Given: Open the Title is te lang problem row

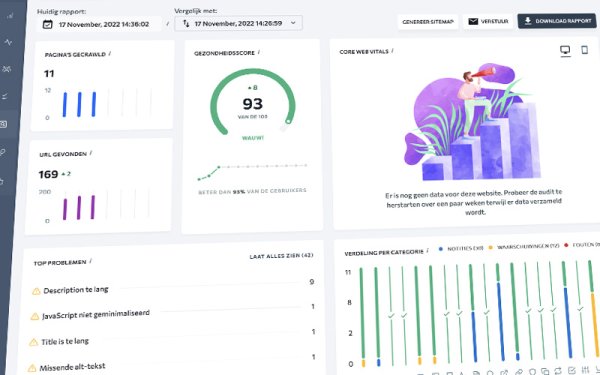Looking at the screenshot, I should pyautogui.click(x=173, y=338).
